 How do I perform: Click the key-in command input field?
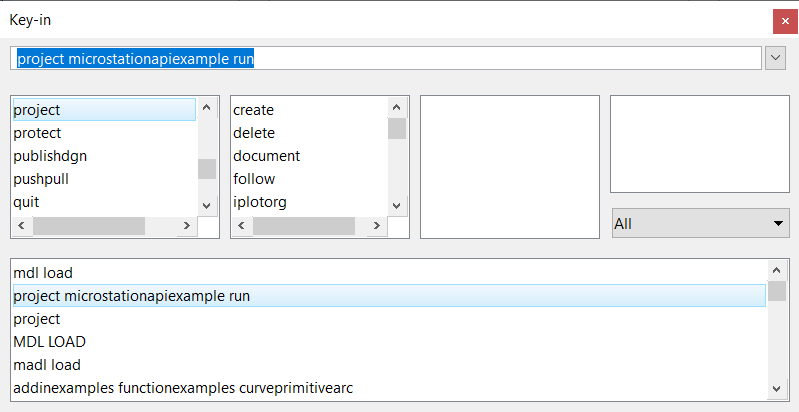388,59
